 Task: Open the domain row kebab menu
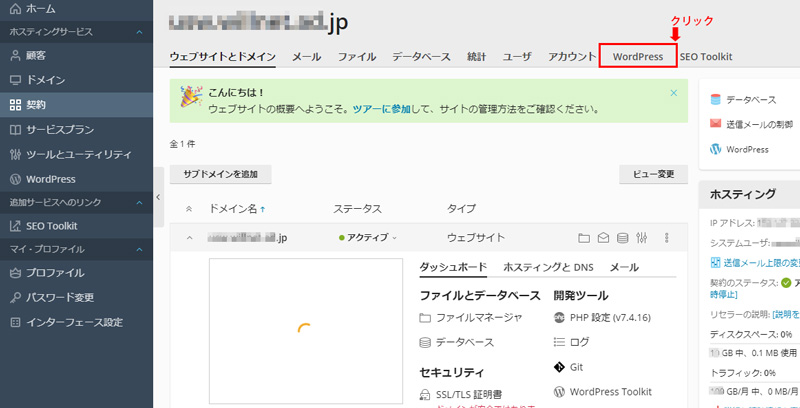click(x=666, y=238)
